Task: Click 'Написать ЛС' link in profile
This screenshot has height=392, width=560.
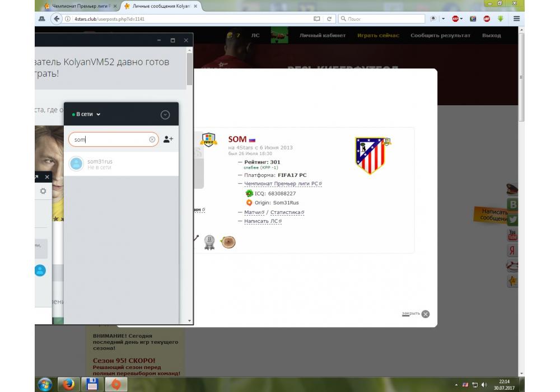Action: (x=263, y=221)
